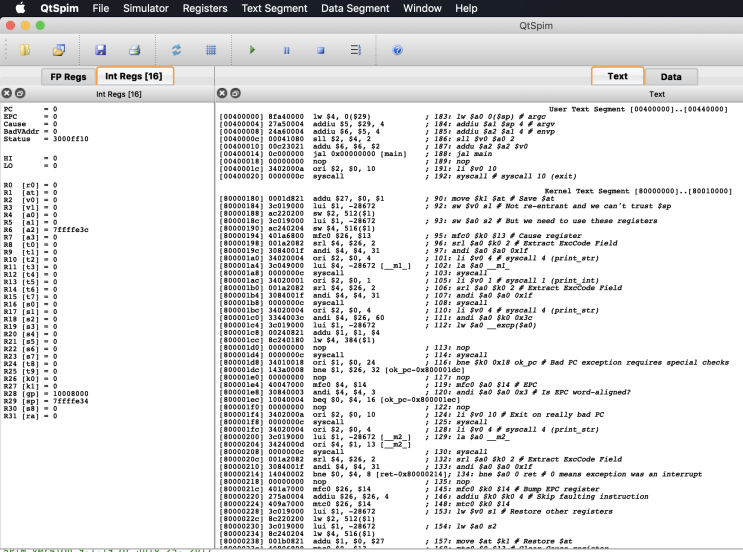Viewport: 743px width, 552px height.
Task: Click the Save Log File disk icon
Action: [100, 49]
